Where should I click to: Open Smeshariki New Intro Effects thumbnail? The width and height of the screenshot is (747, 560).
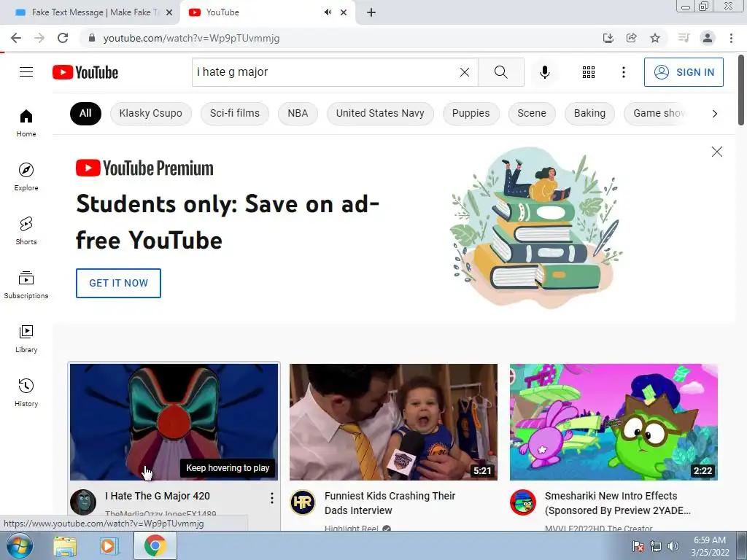pyautogui.click(x=614, y=422)
